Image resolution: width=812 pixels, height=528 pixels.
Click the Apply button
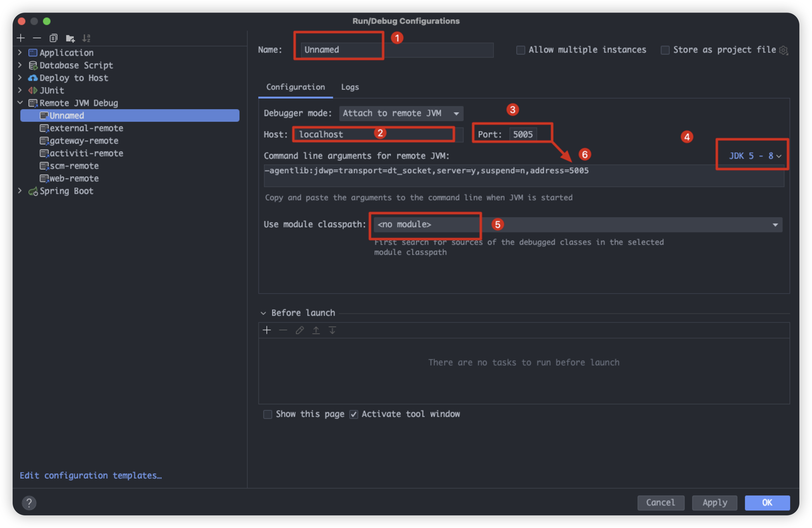coord(714,503)
